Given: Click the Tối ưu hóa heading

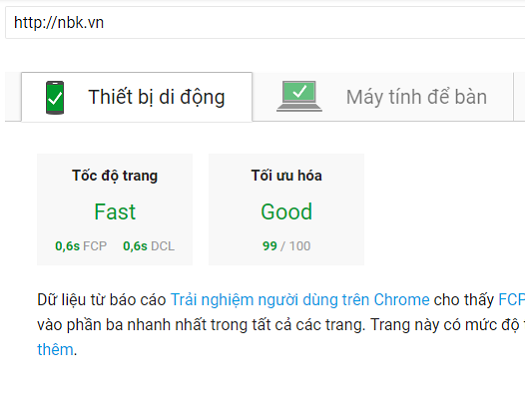Looking at the screenshot, I should point(286,176).
